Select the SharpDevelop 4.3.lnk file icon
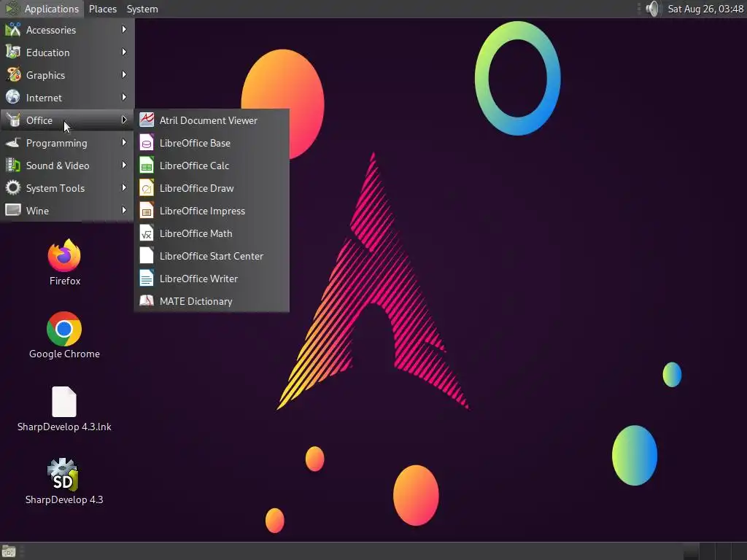Screen dimensions: 747x560 [x=64, y=402]
